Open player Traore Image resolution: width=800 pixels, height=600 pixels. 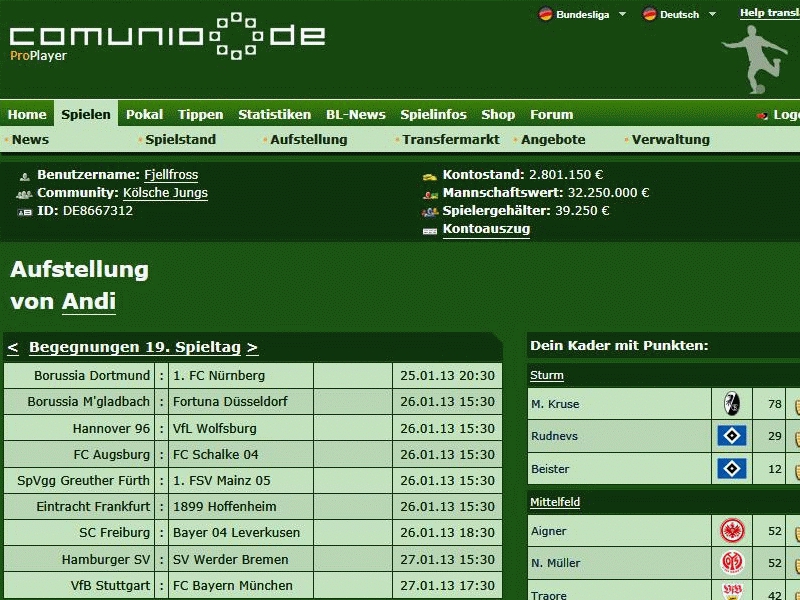[x=548, y=595]
